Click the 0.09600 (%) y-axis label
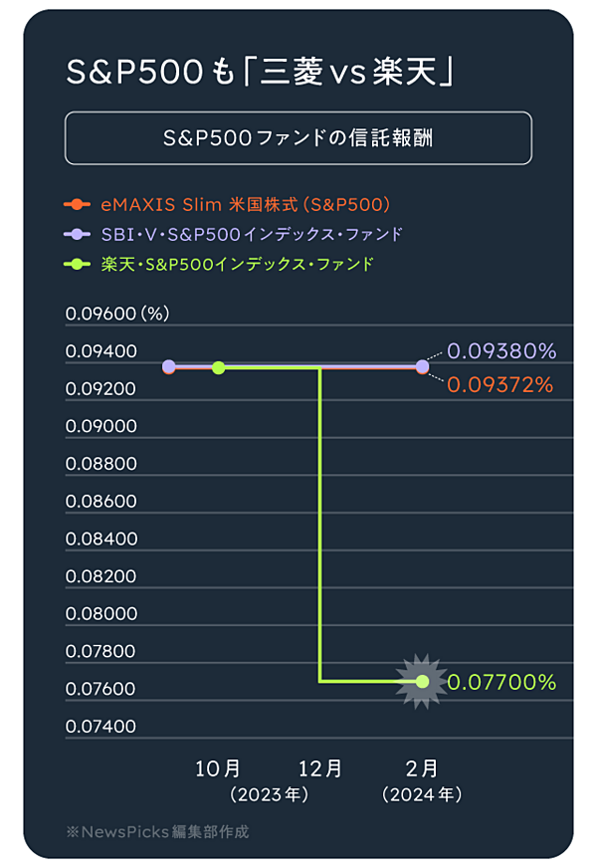Viewport: 597px width, 868px height. pyautogui.click(x=117, y=314)
